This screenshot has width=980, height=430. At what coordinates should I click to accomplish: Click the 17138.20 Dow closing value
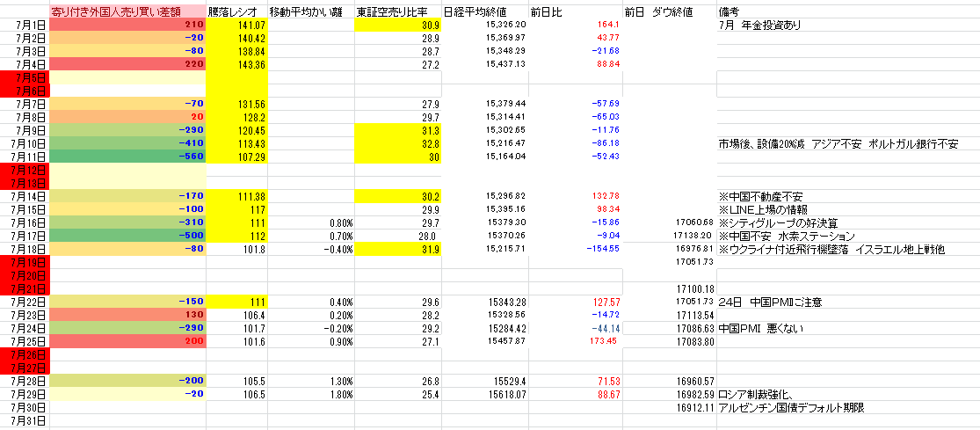(670, 236)
